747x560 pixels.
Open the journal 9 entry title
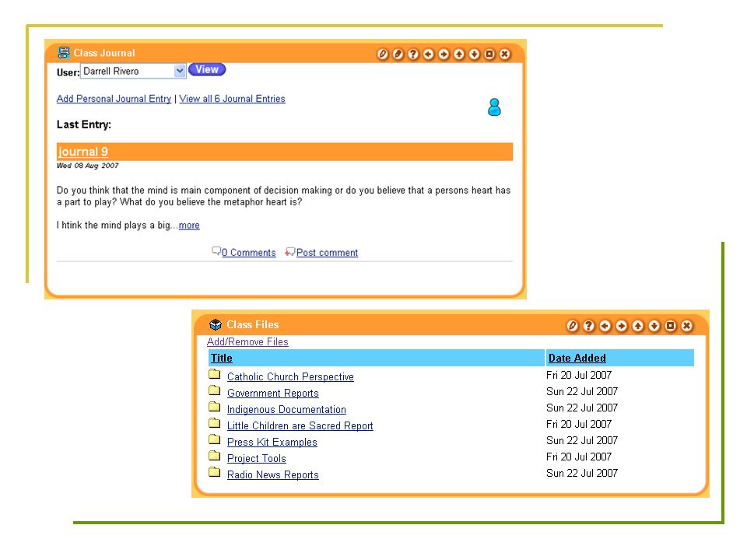point(83,152)
